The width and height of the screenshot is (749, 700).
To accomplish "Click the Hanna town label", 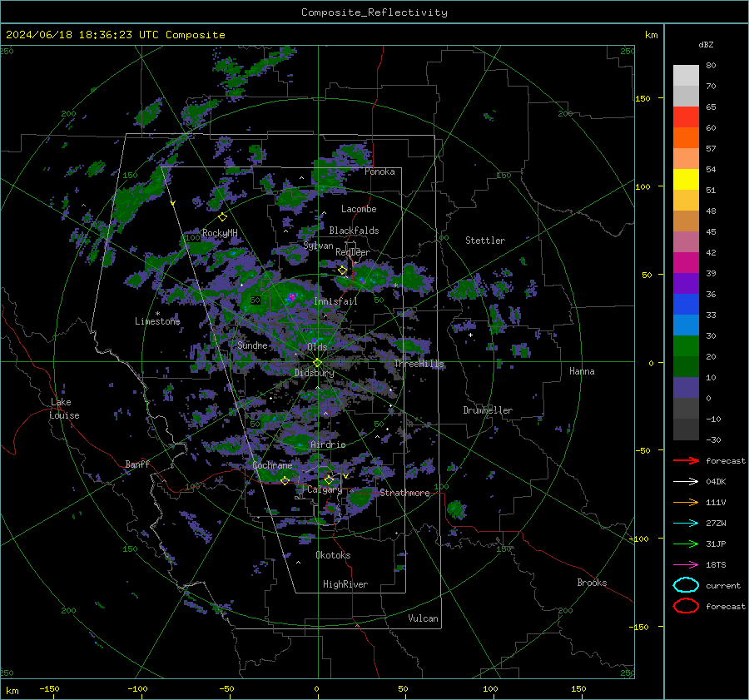I will tap(582, 371).
